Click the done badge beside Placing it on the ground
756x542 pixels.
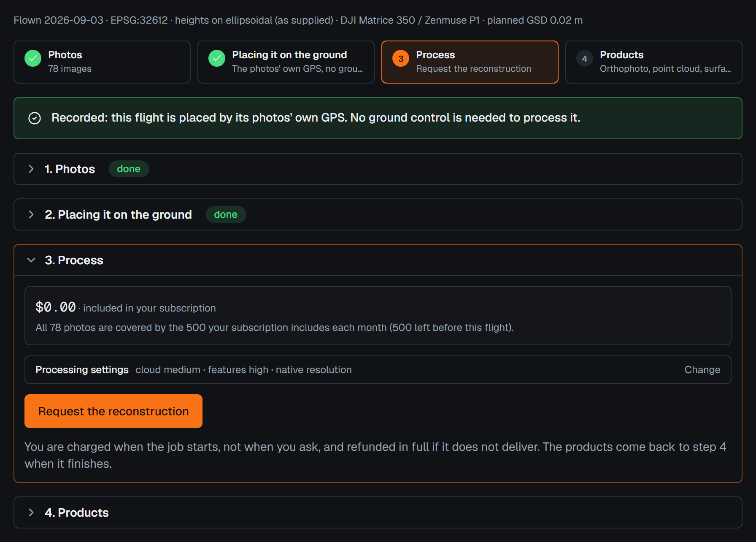tap(226, 214)
